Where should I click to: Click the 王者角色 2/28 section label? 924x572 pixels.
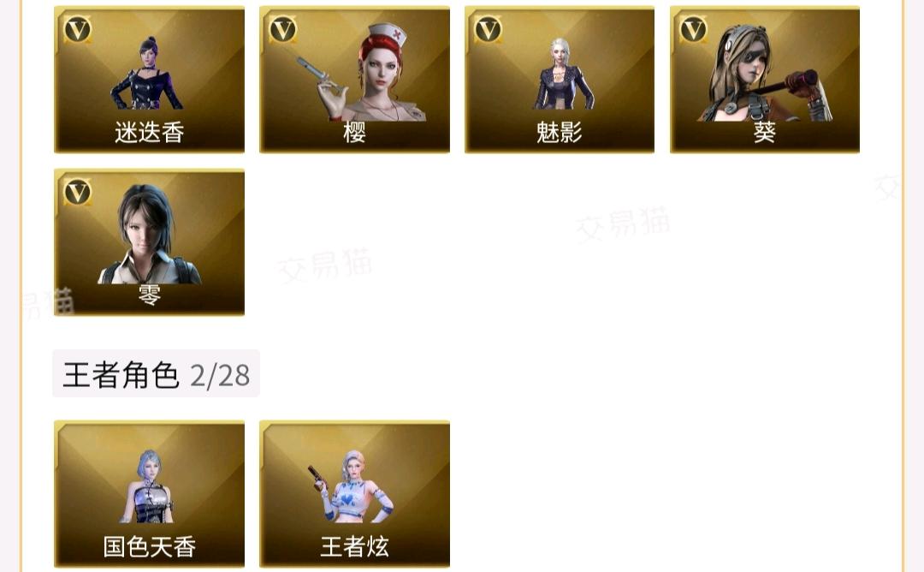[x=157, y=374]
